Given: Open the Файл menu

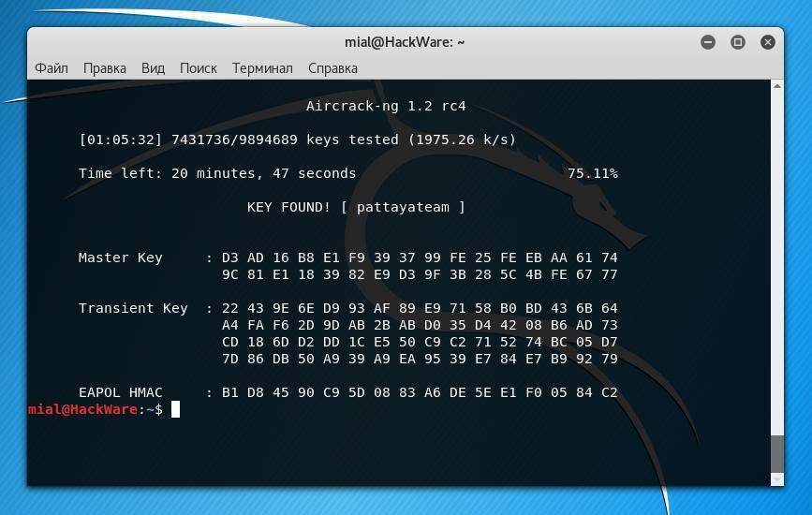Looking at the screenshot, I should pyautogui.click(x=52, y=68).
